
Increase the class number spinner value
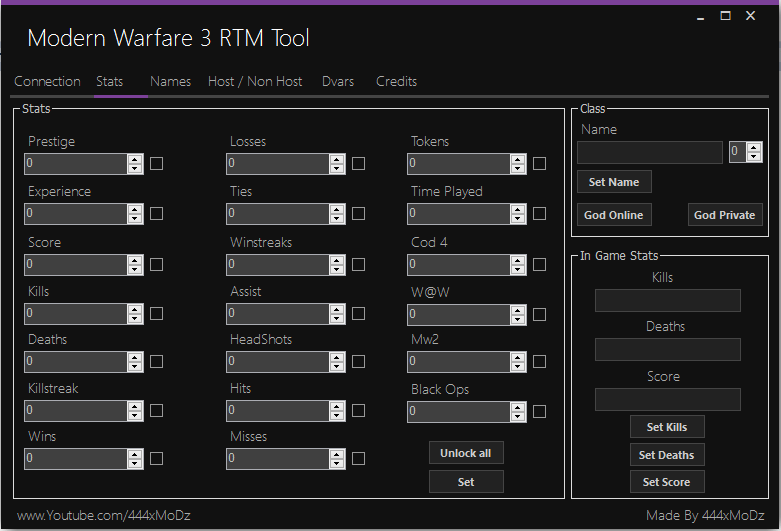pos(752,147)
